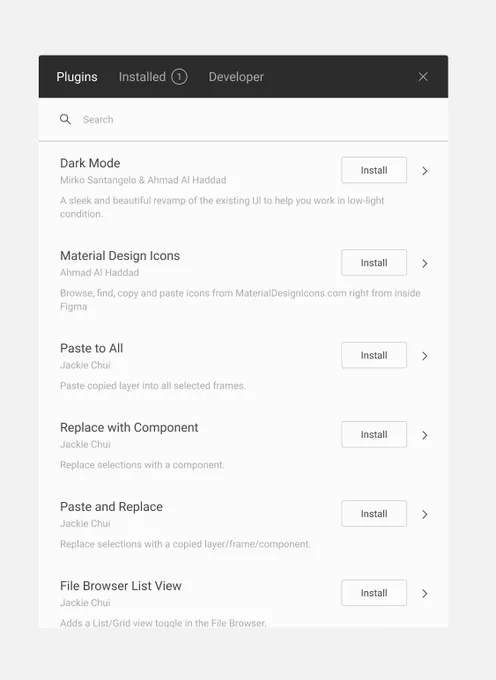Install the Paste to All plugin
The width and height of the screenshot is (496, 680).
tap(374, 355)
